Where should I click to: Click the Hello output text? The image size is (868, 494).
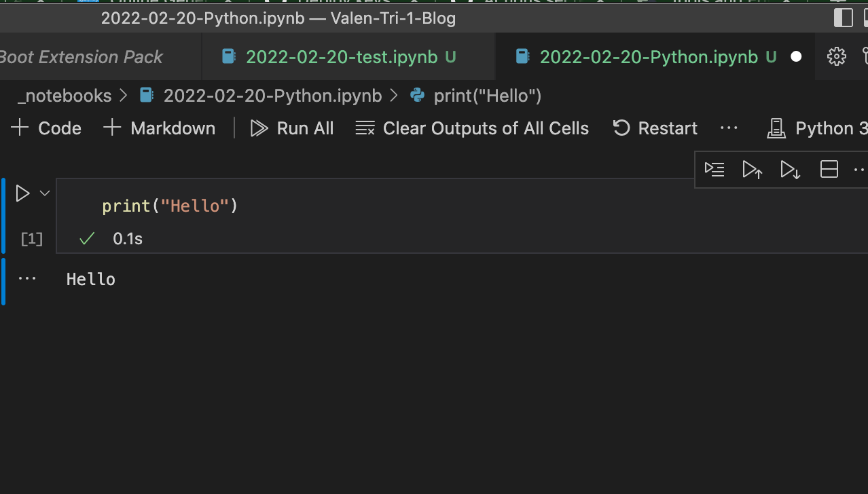[91, 280]
